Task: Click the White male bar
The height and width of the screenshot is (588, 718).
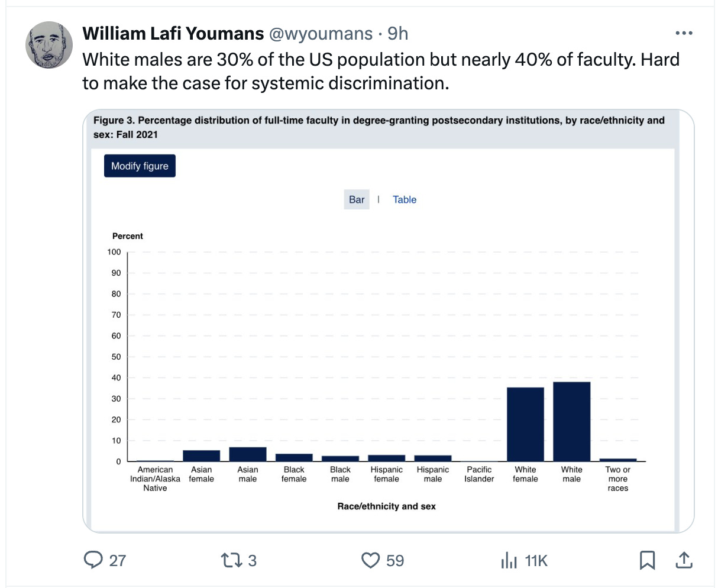Action: point(571,421)
